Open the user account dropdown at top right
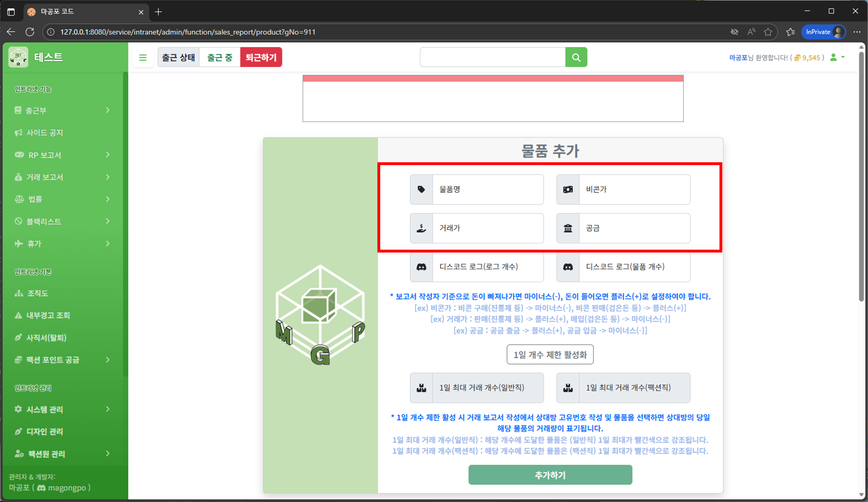Viewport: 868px width, 502px height. (837, 57)
